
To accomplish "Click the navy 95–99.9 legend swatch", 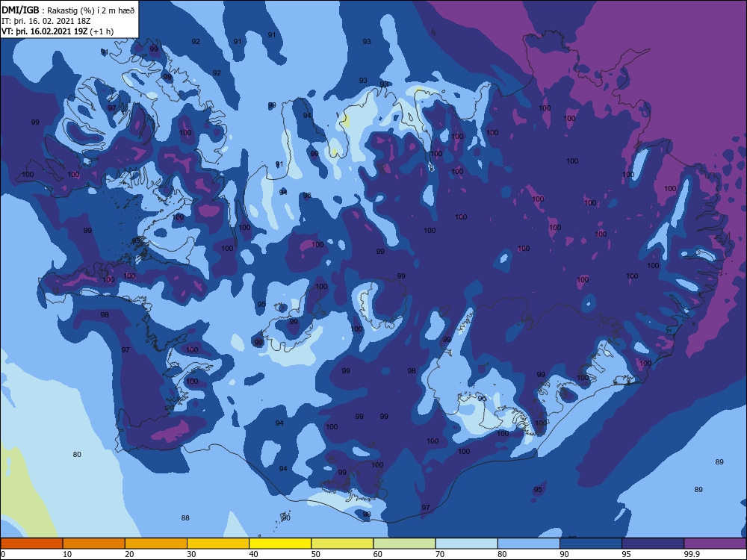I will point(653,544).
